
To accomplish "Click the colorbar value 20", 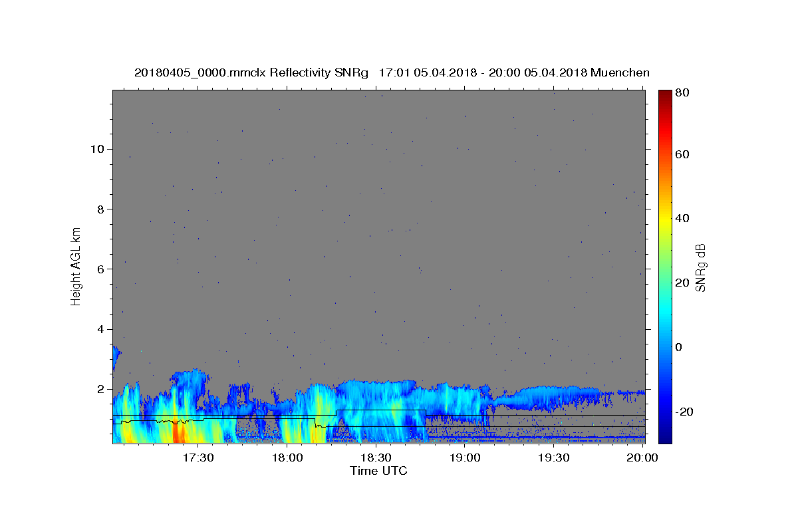I will pos(683,283).
